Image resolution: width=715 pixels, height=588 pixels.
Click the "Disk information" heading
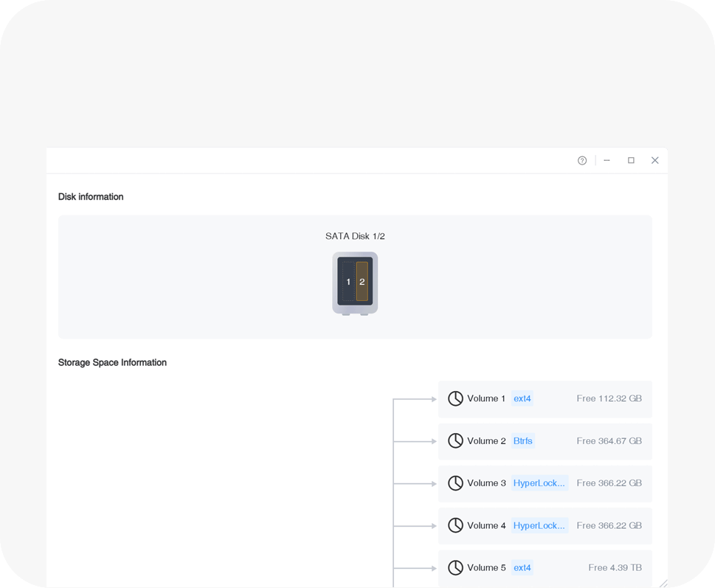(x=91, y=197)
